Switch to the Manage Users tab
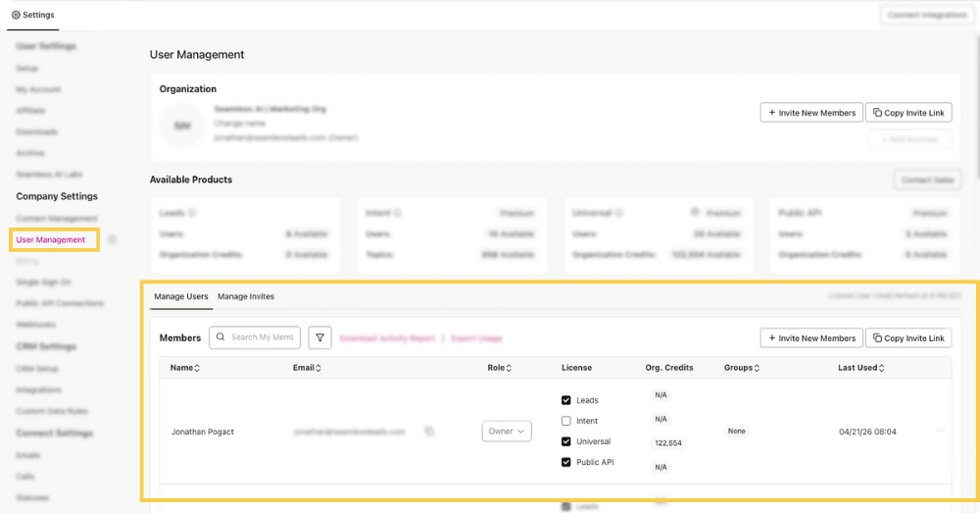The image size is (980, 513). (181, 296)
